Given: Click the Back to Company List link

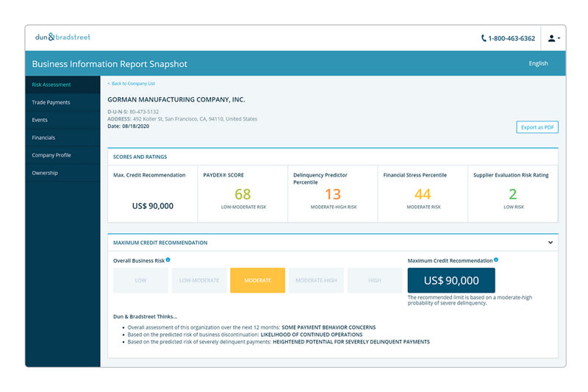Looking at the screenshot, I should point(132,84).
